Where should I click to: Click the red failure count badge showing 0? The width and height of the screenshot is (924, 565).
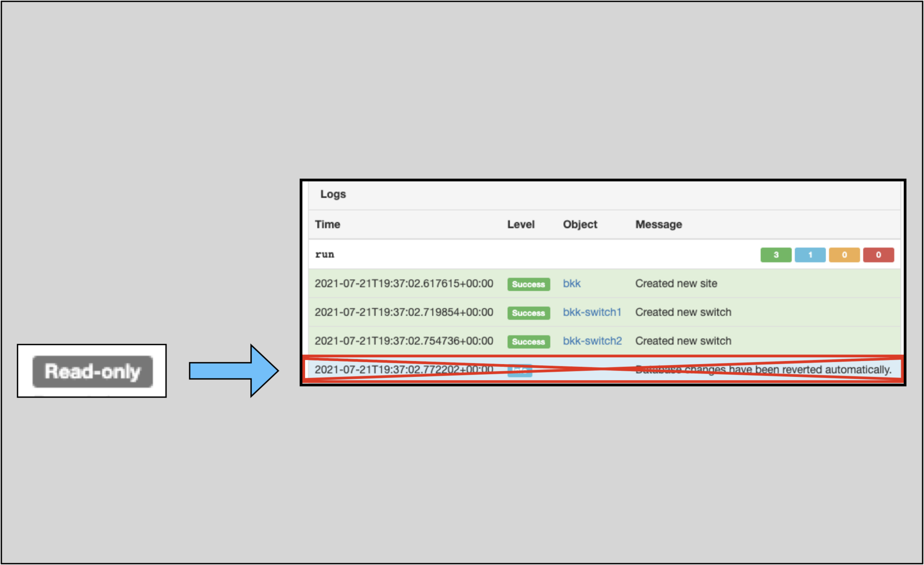[x=878, y=255]
